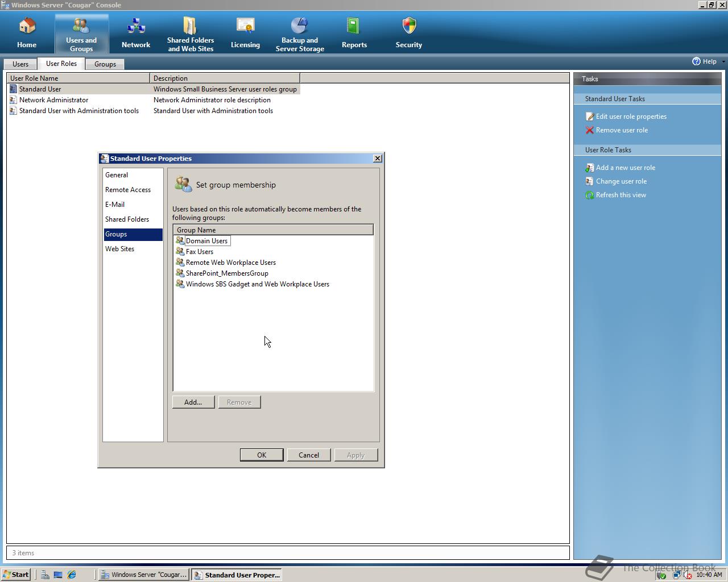
Task: Click the Add... button
Action: tap(193, 402)
